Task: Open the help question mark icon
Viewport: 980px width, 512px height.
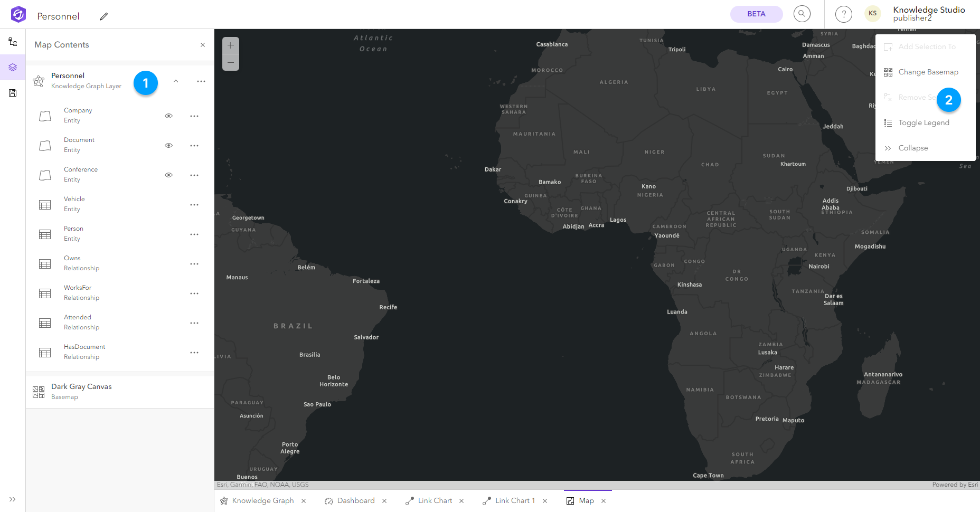Action: point(843,14)
